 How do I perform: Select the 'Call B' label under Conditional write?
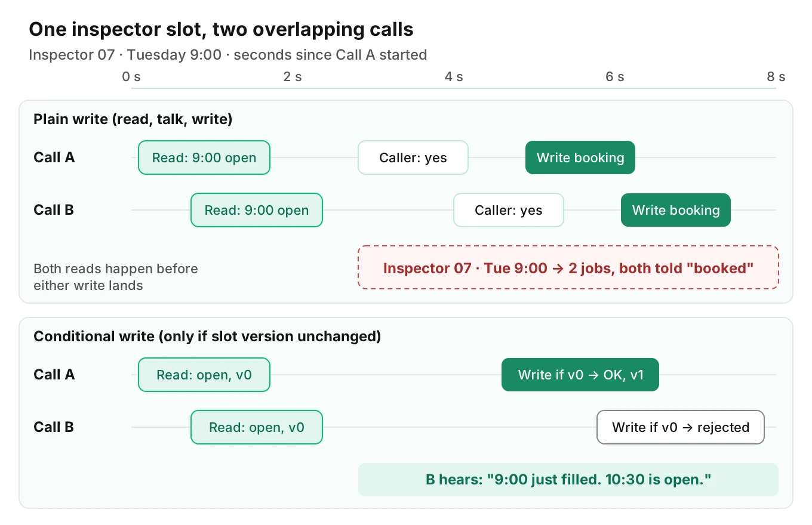click(54, 427)
